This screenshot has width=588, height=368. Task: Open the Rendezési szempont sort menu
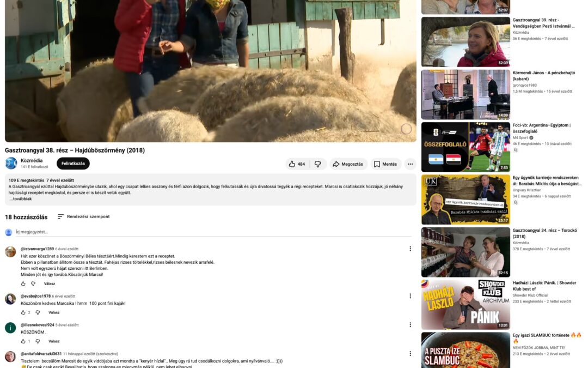point(84,216)
